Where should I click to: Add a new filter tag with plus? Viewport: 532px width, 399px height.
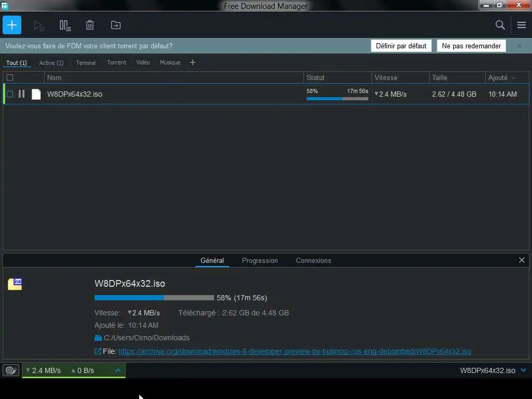(x=192, y=62)
